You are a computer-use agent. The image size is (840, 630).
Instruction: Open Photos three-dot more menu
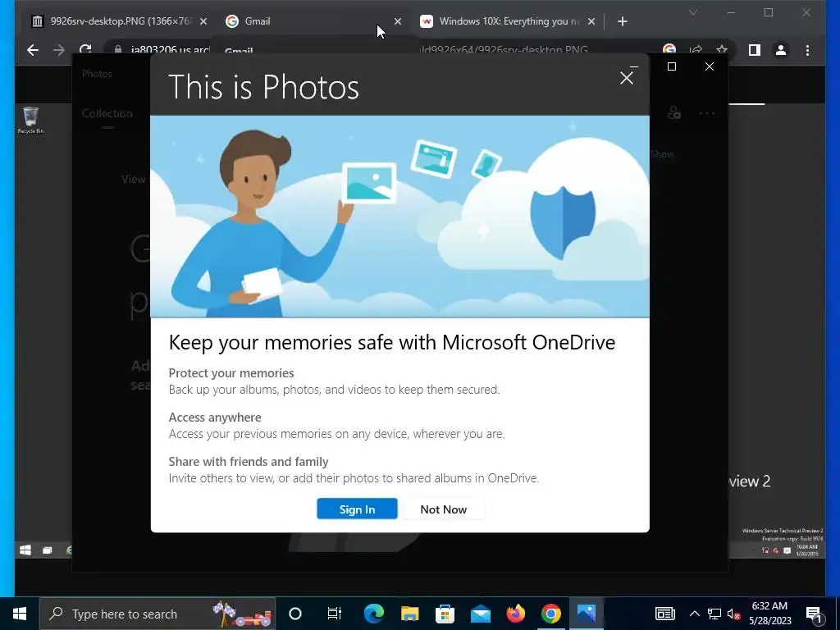click(706, 113)
